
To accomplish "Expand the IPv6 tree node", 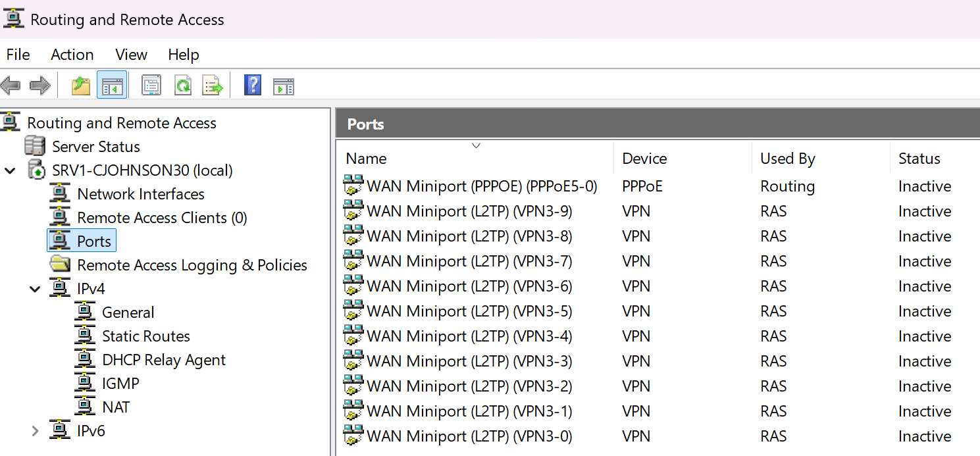I will 35,430.
